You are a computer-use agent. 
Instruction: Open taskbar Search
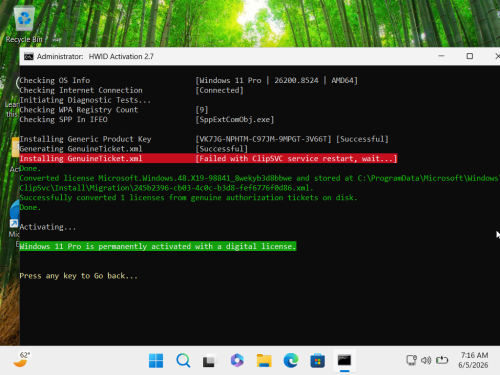click(x=183, y=361)
